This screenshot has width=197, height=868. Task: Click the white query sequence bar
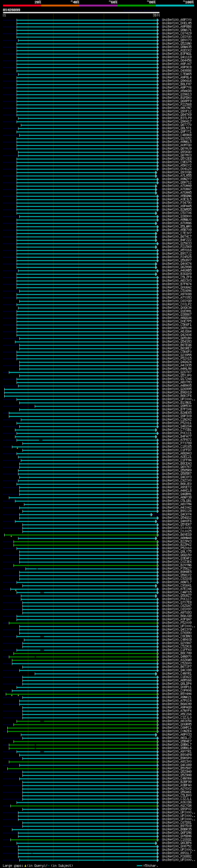[x=81, y=13]
